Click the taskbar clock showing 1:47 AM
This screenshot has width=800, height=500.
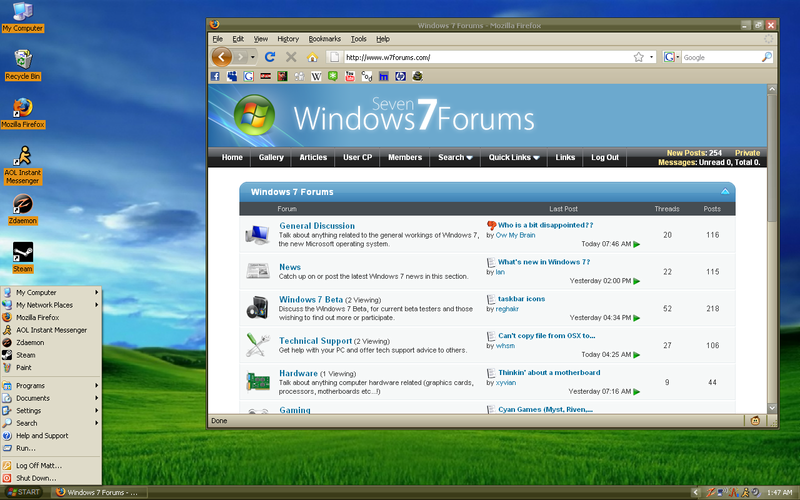click(779, 493)
